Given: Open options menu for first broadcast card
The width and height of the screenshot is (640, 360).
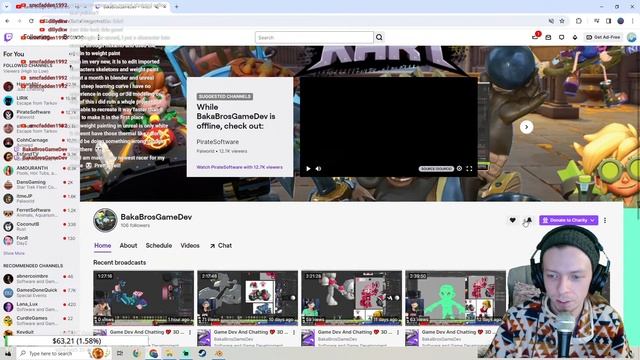Looking at the screenshot, I should [x=190, y=333].
